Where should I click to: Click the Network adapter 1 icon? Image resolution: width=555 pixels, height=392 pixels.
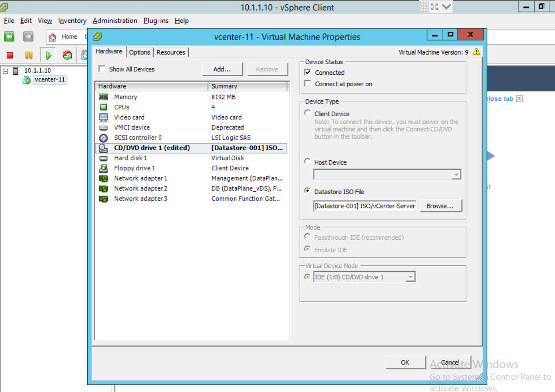103,178
